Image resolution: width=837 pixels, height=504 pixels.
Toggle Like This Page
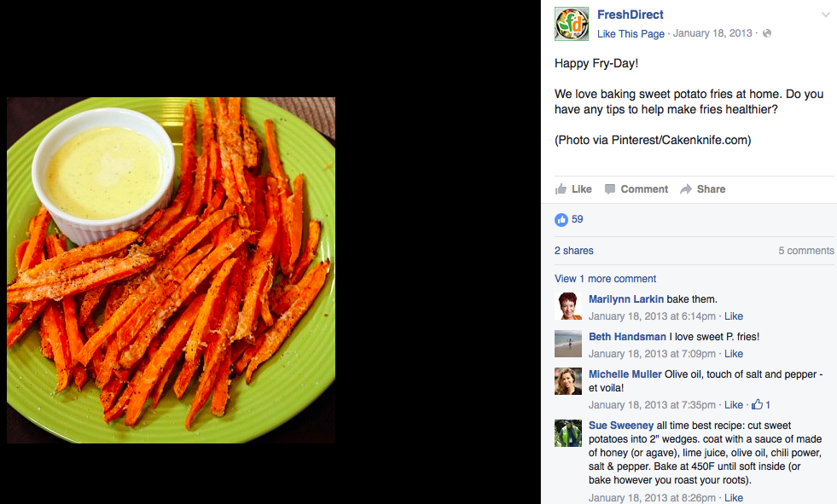point(631,33)
